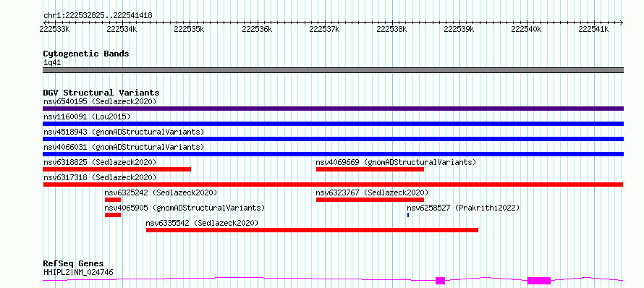The width and height of the screenshot is (644, 288).
Task: Open nsv6258527 (Prakrithi2022) label
Action: [463, 208]
